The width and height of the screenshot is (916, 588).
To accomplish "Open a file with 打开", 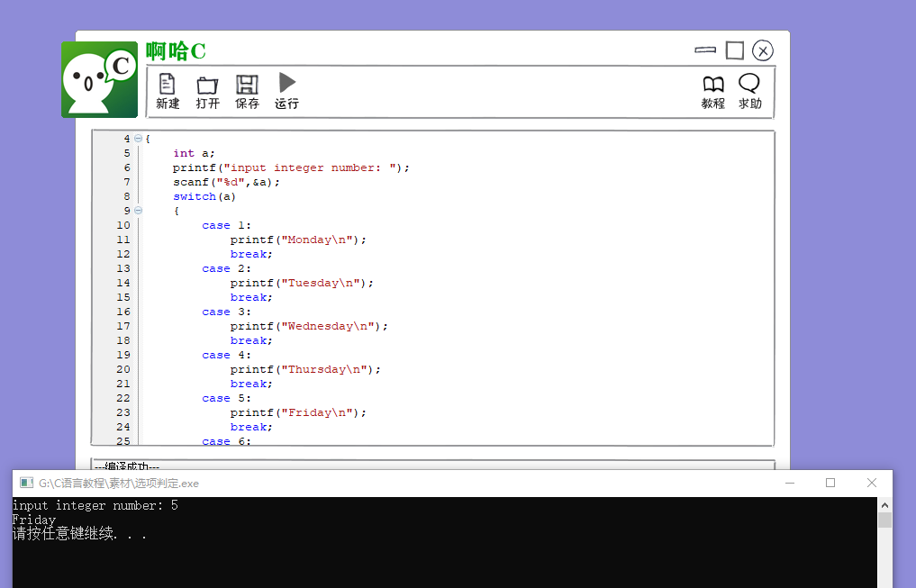I will click(x=207, y=92).
